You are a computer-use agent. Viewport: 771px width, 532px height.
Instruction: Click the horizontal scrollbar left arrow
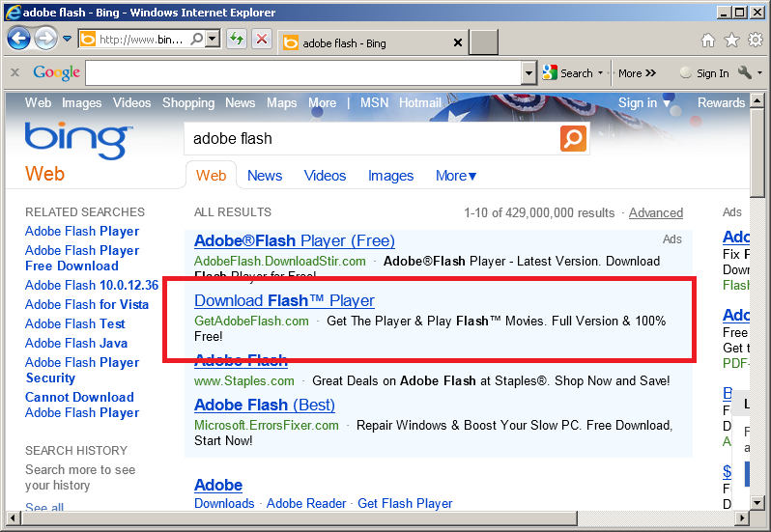tap(13, 518)
